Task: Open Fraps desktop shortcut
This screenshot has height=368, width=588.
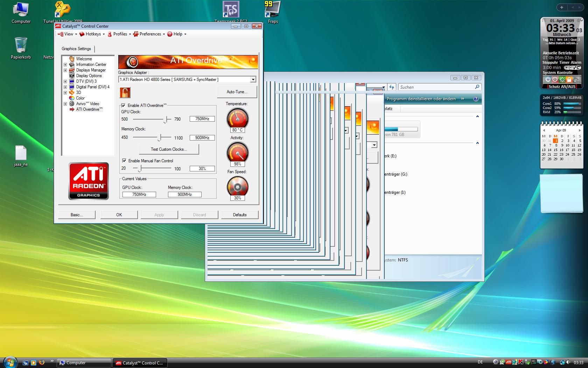Action: point(273,12)
